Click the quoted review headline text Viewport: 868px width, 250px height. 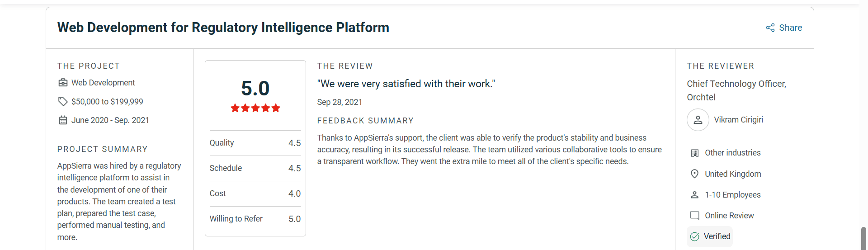tap(406, 84)
